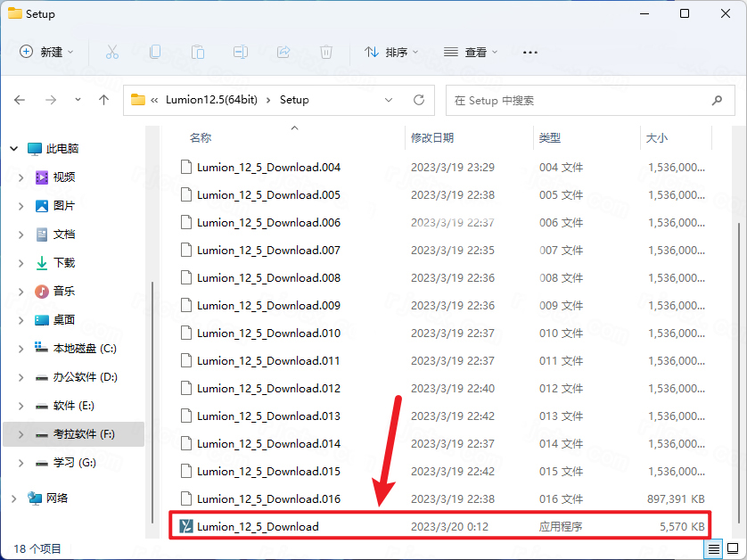This screenshot has height=560, width=747.
Task: Select 办公软件 (D:) drive
Action: point(77,377)
